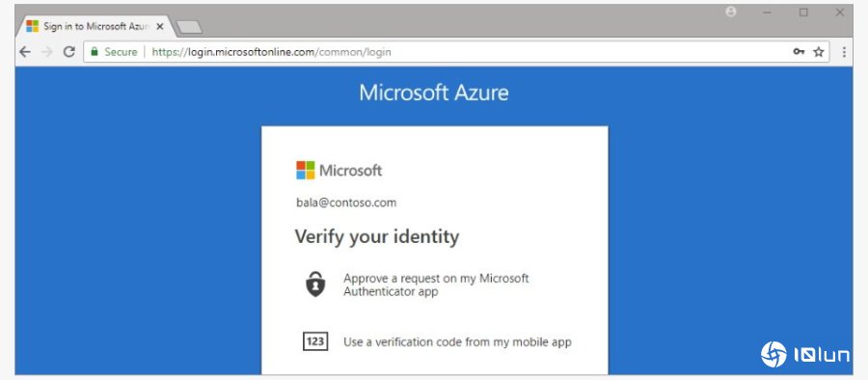
Task: Click the bala@contoso.com account text
Action: 346,203
